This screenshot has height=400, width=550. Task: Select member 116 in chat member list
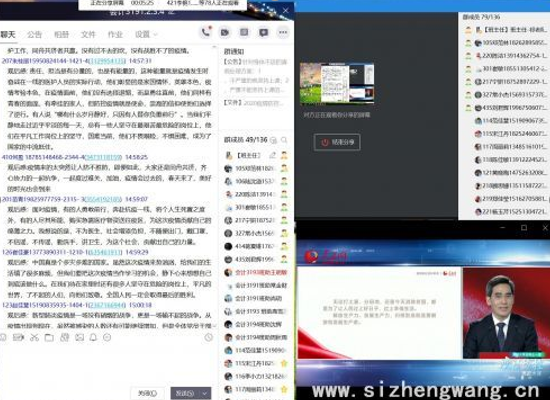(x=256, y=376)
